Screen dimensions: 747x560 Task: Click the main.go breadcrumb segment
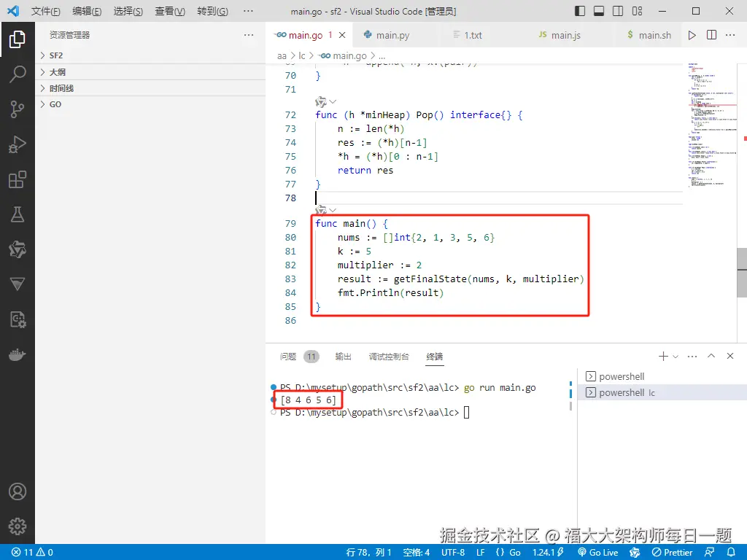(343, 56)
